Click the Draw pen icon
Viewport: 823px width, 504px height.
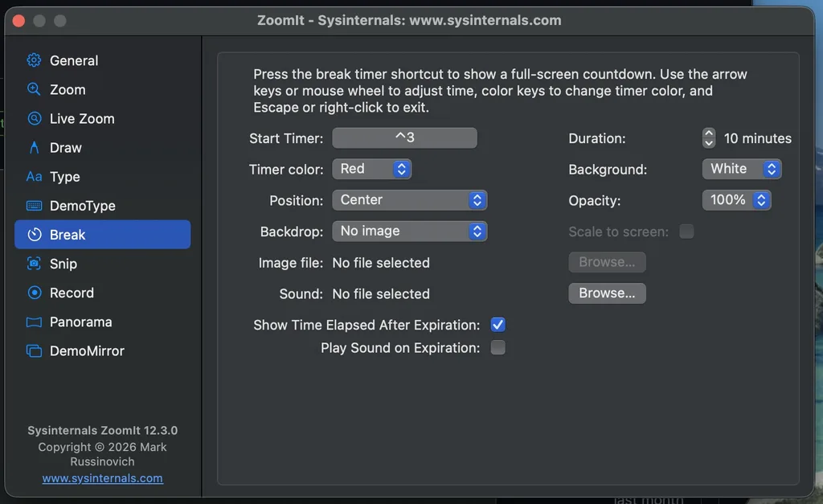(x=34, y=148)
